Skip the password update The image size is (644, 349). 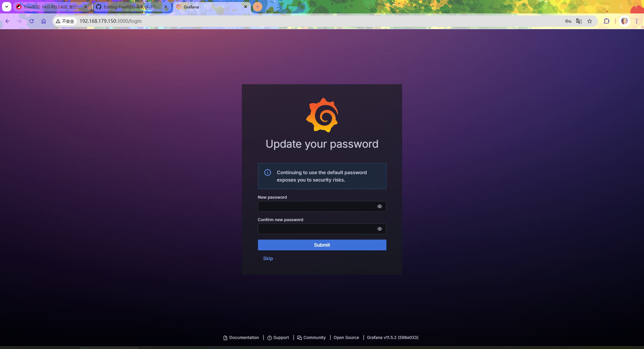click(x=268, y=258)
